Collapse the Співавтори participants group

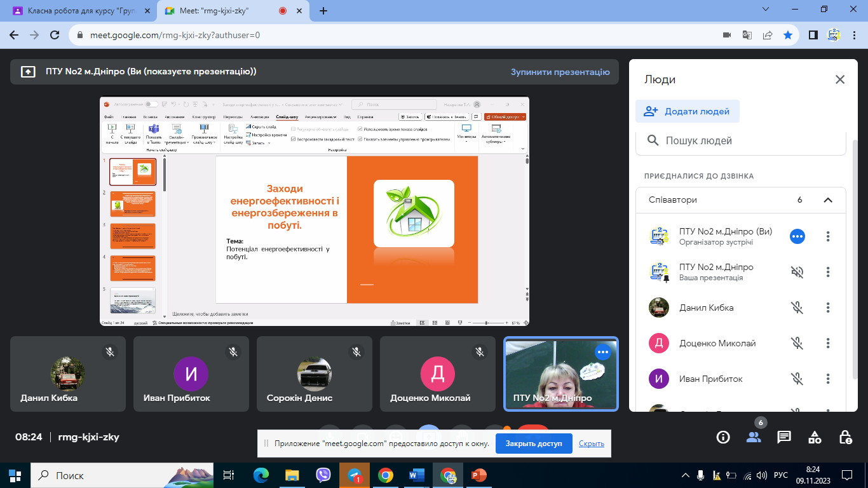(x=828, y=200)
